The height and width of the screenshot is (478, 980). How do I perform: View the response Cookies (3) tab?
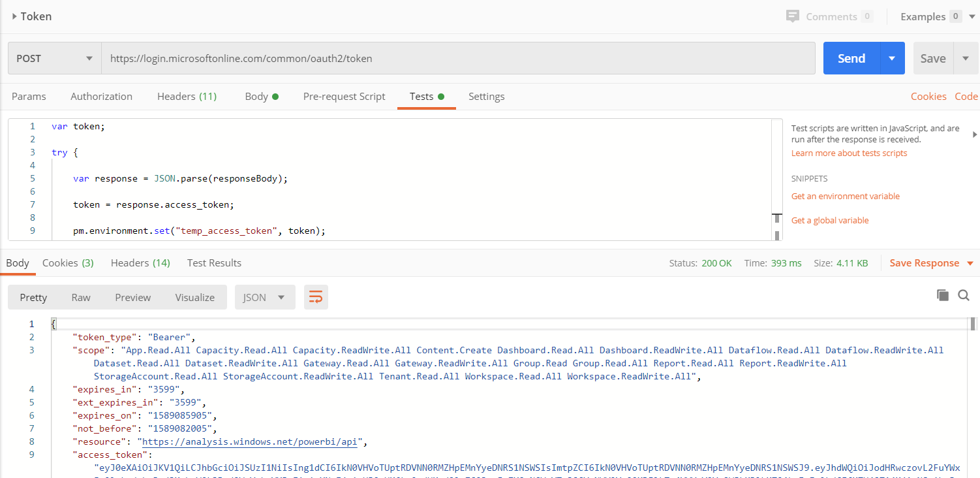tap(67, 263)
